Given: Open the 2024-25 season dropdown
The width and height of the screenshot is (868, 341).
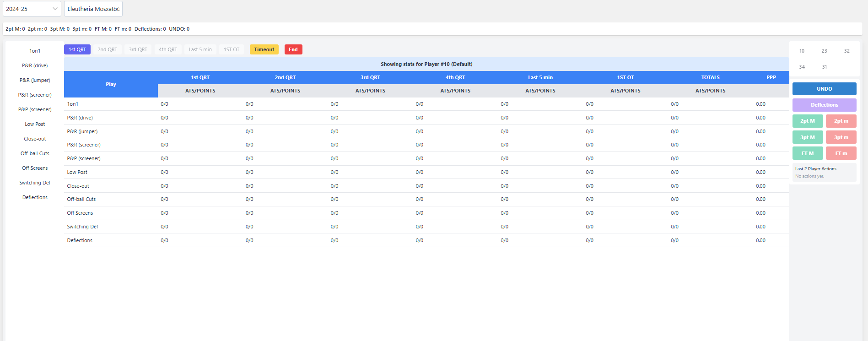Looking at the screenshot, I should 32,9.
